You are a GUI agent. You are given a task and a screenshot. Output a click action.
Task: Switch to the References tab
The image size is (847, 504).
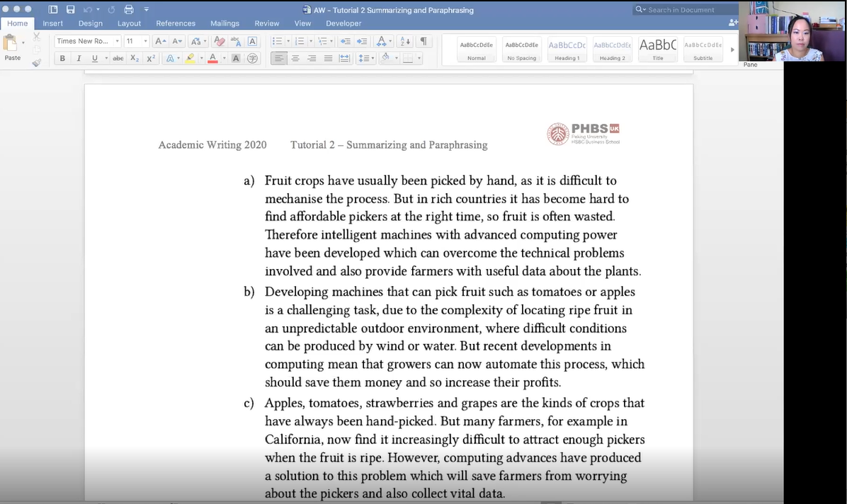click(x=176, y=23)
